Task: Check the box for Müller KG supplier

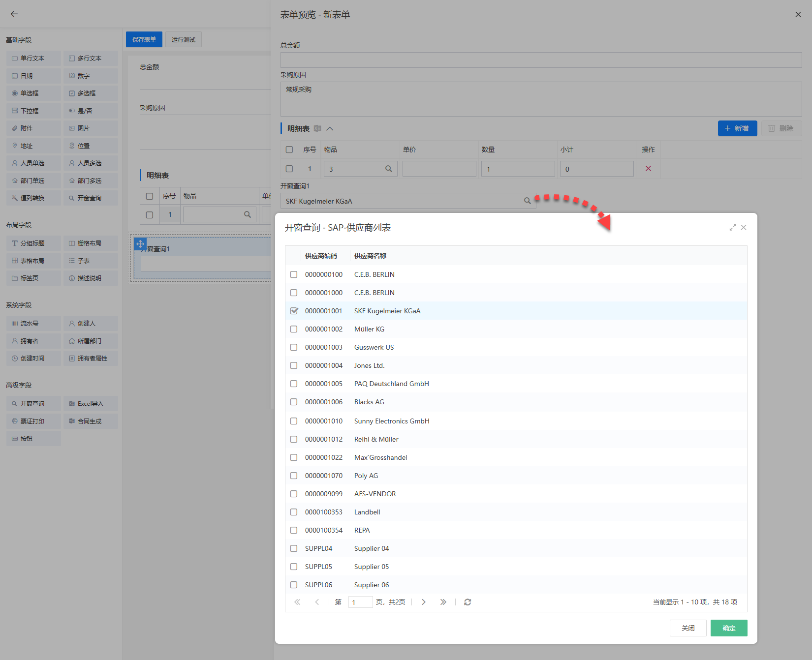Action: click(x=294, y=329)
